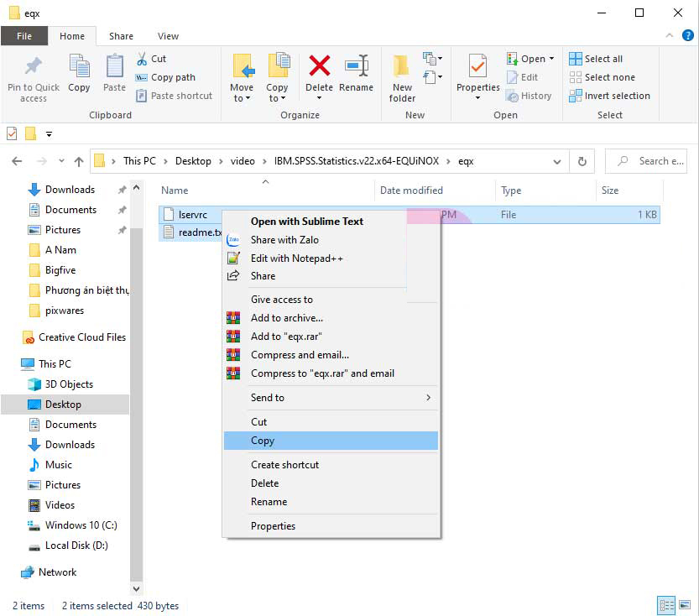Expand the Send to submenu
Image resolution: width=699 pixels, height=616 pixels.
point(428,398)
